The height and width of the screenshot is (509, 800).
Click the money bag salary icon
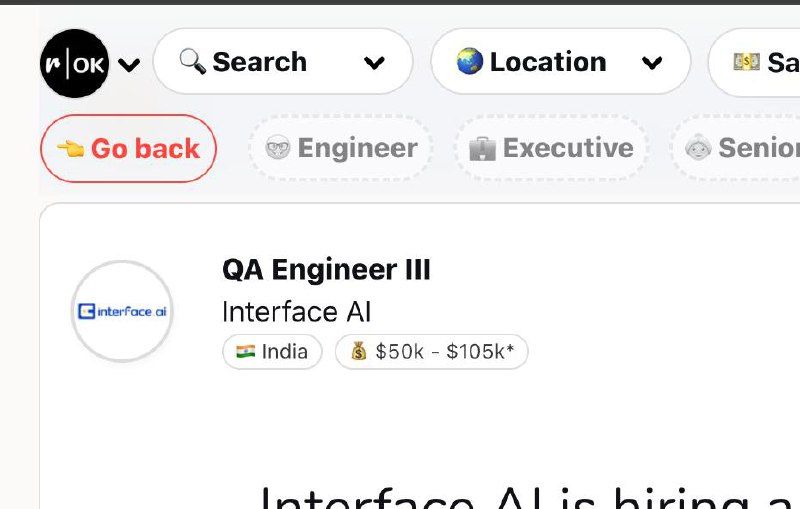(x=358, y=352)
